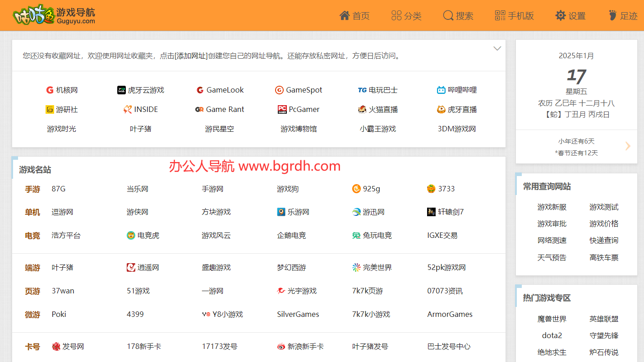The image size is (644, 362).
Task: Click the 925g orange icon
Action: pyautogui.click(x=356, y=189)
